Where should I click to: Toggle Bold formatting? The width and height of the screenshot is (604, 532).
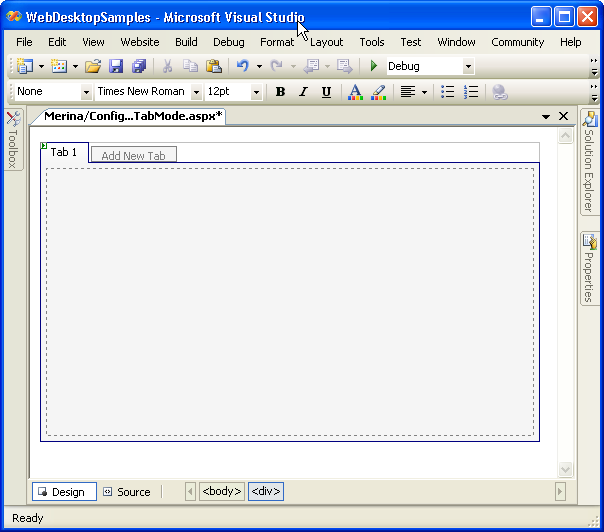coord(280,92)
